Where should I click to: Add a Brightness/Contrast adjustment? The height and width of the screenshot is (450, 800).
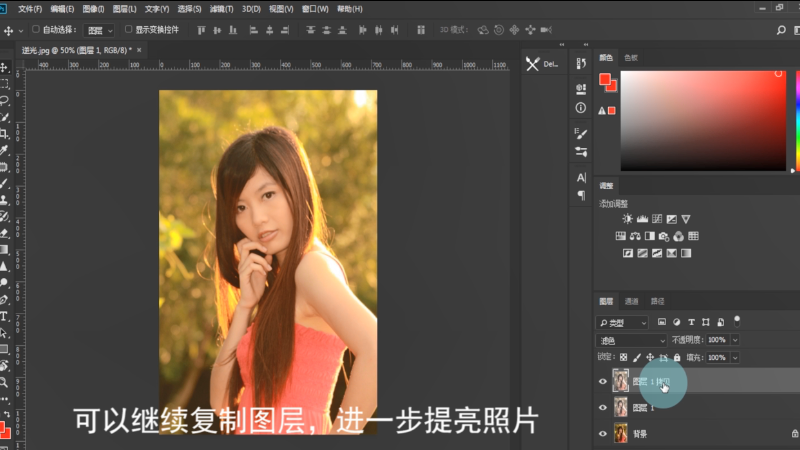click(628, 219)
